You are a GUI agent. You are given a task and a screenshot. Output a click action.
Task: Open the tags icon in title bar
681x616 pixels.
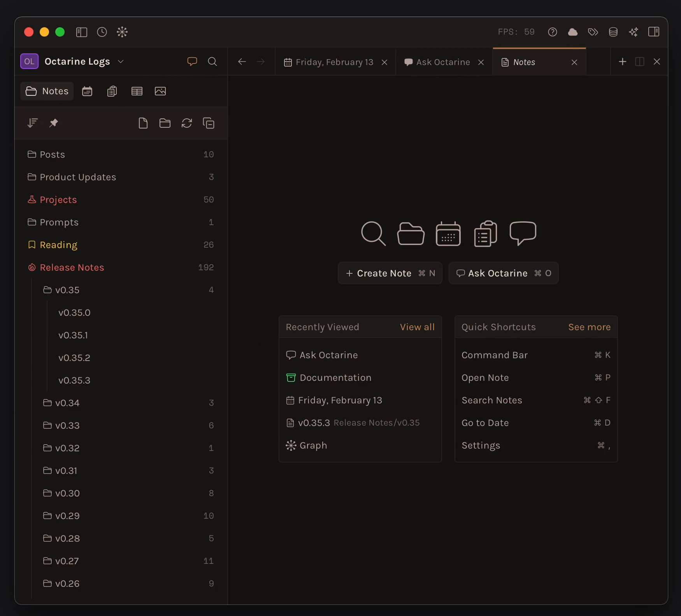pyautogui.click(x=593, y=32)
